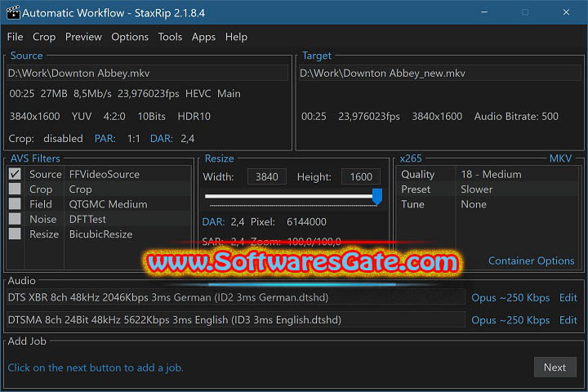Select QTGMC Medium filter entry
The image size is (588, 392).
(108, 204)
